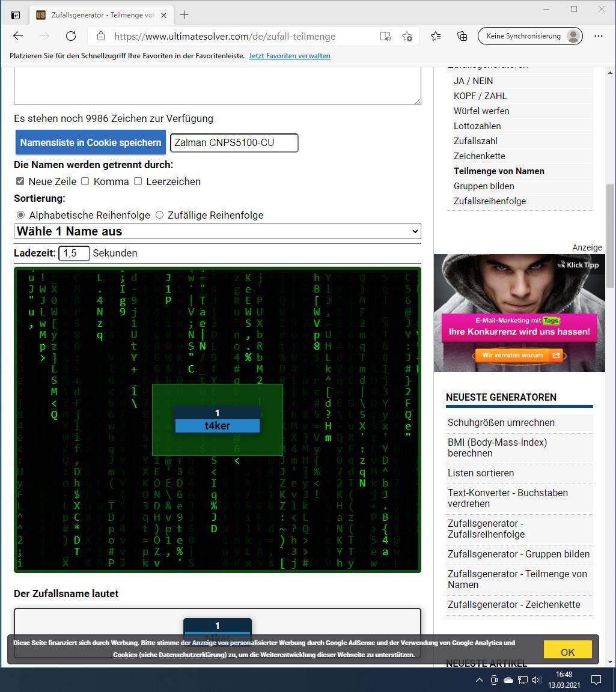This screenshot has width=616, height=692.
Task: Click the site padlock icon
Action: (x=101, y=36)
